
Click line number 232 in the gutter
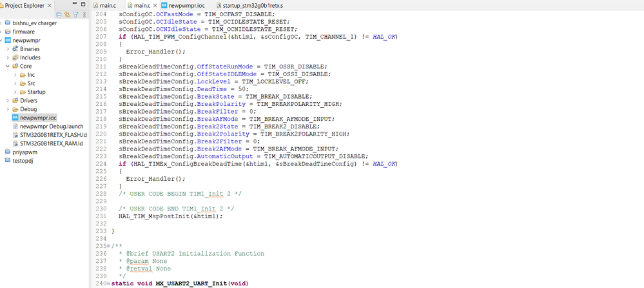(101, 223)
